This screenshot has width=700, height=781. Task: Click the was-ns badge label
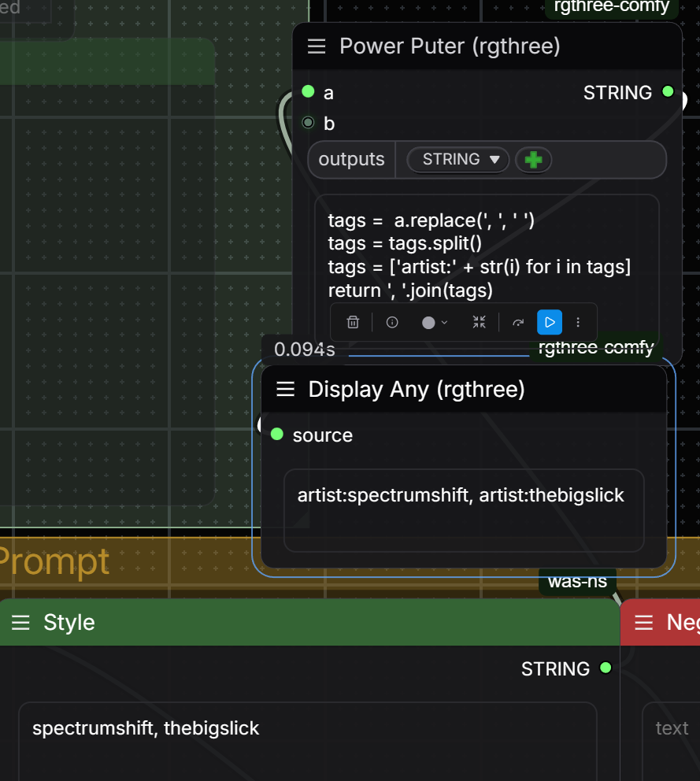[577, 581]
